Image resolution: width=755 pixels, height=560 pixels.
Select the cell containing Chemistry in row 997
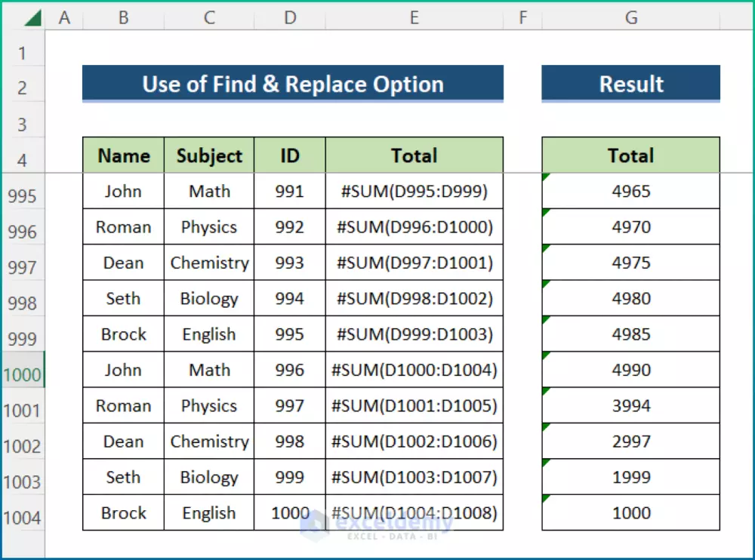click(209, 263)
